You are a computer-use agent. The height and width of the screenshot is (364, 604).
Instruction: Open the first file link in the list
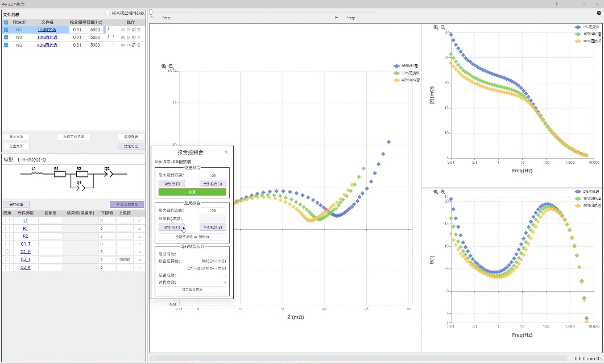47,30
